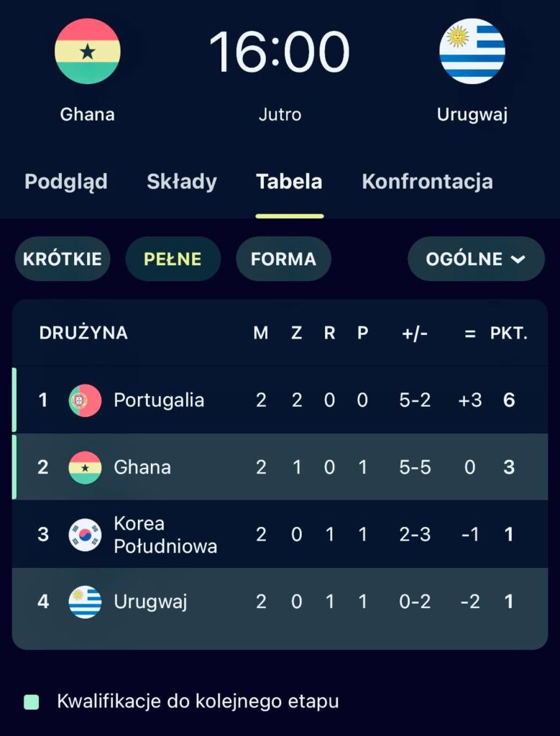This screenshot has height=736, width=560.
Task: Tap the Uruguay flag in match header
Action: pos(472,52)
